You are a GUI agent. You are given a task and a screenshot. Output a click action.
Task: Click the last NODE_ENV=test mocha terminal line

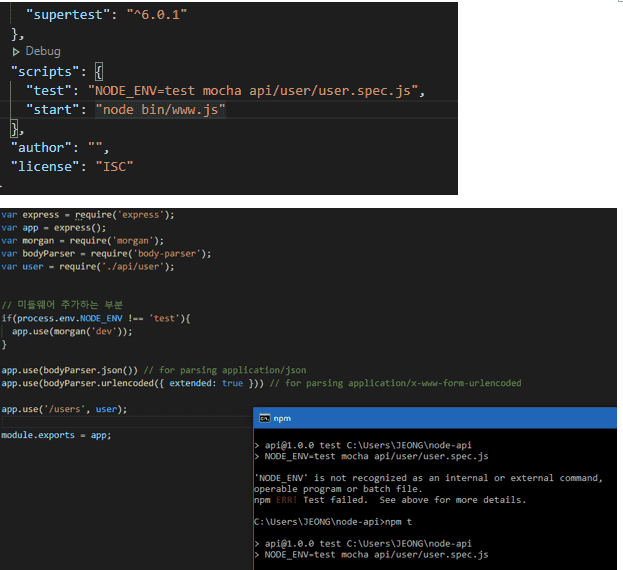(x=371, y=555)
